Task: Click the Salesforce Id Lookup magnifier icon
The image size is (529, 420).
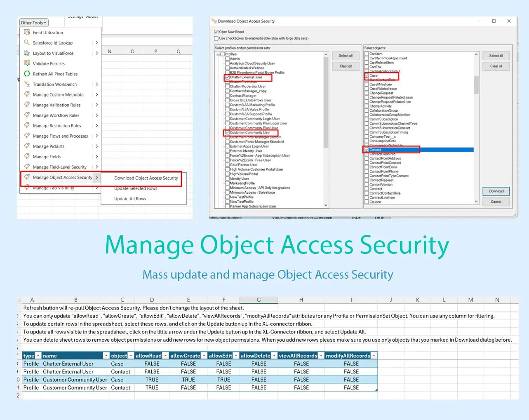Action: pos(27,42)
